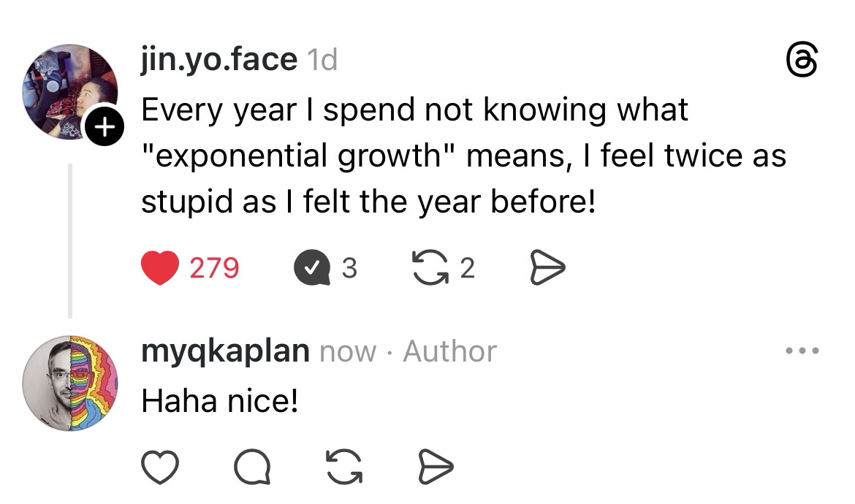Image resolution: width=855 pixels, height=504 pixels.
Task: Tap the "Haha nice!" reply text
Action: tap(219, 400)
